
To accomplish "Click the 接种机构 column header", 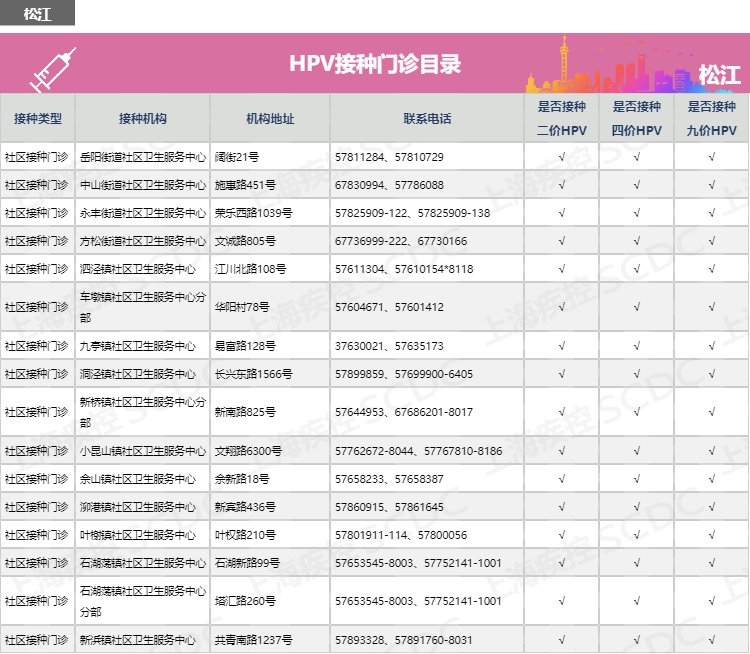I will tap(142, 118).
